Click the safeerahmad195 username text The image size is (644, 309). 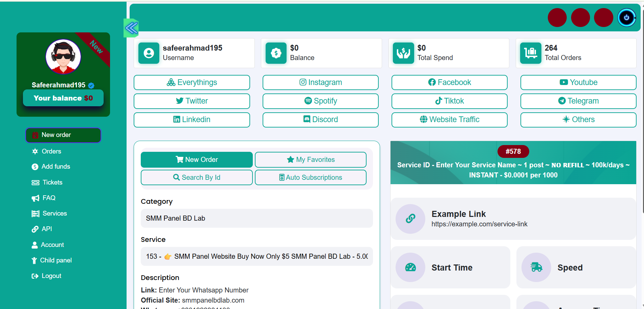pos(192,48)
